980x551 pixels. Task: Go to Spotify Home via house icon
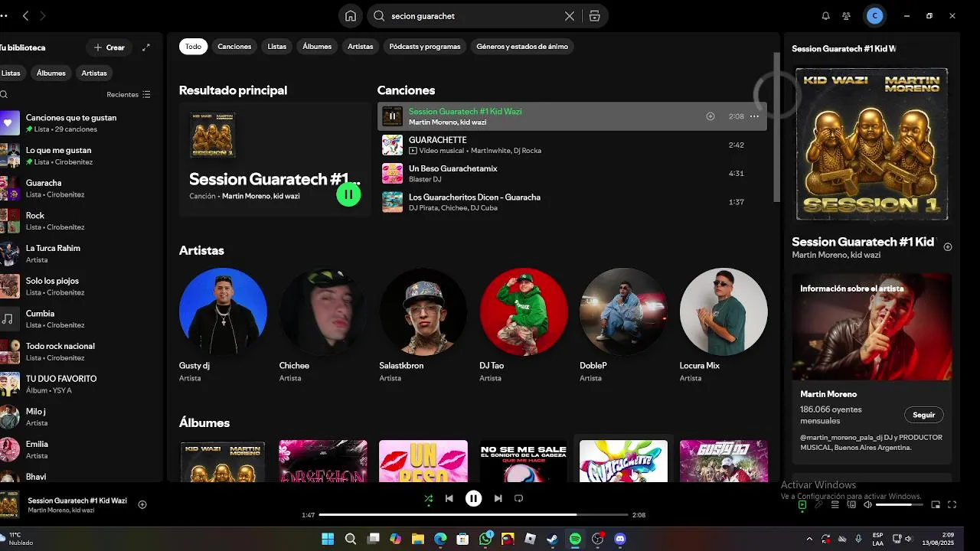pos(351,15)
